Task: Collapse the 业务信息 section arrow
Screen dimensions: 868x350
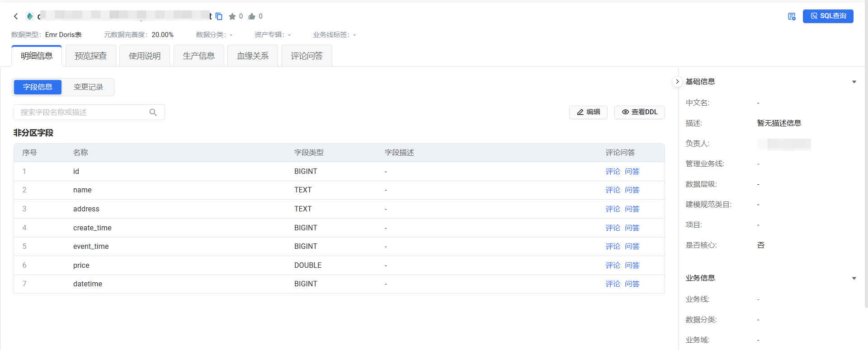Action: (x=854, y=278)
